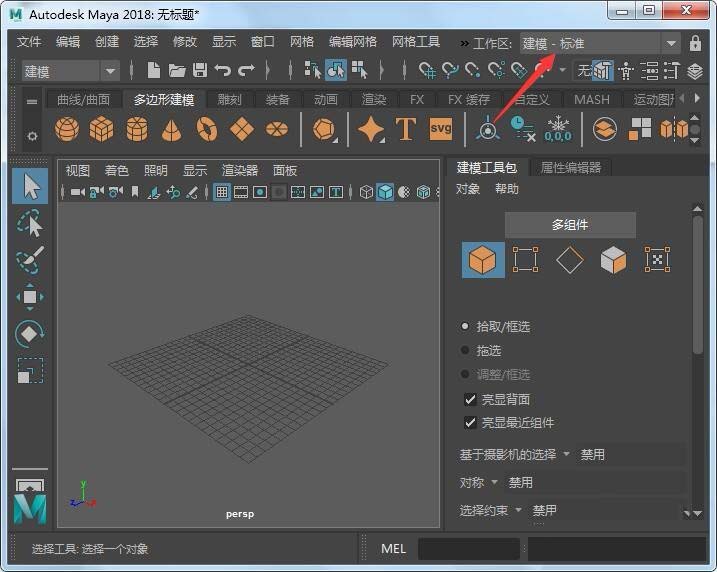Click the polygon sphere shelf icon
This screenshot has width=717, height=572.
pos(67,130)
